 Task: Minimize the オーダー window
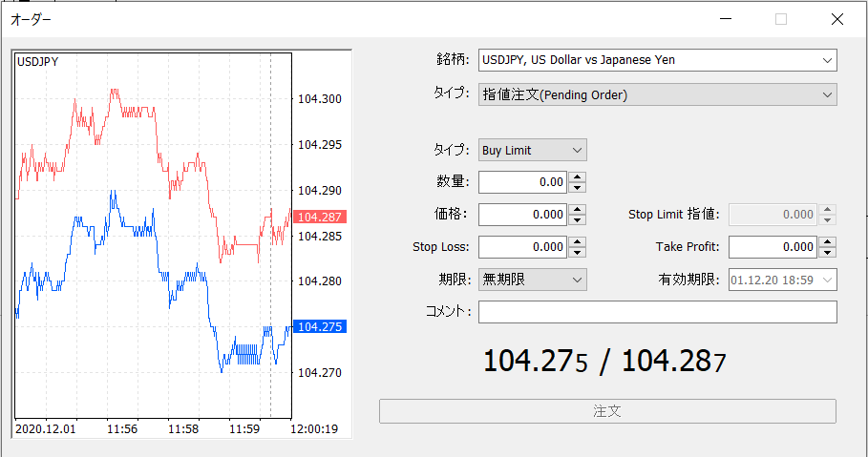(726, 19)
